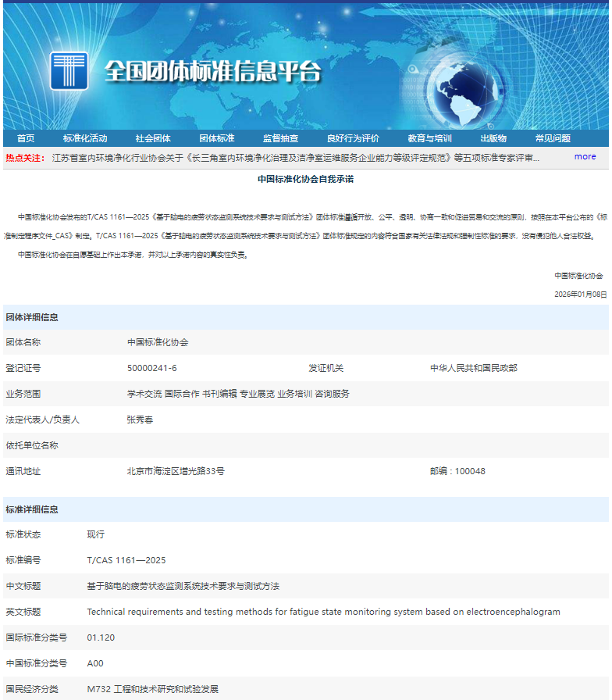Click the 'more' link beside hot news
Image resolution: width=612 pixels, height=700 pixels.
pyautogui.click(x=585, y=156)
